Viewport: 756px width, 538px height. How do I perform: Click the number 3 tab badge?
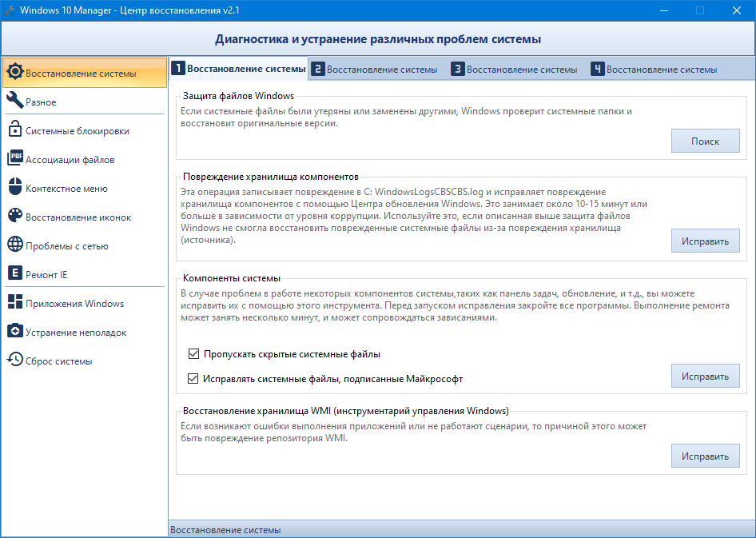click(x=458, y=69)
